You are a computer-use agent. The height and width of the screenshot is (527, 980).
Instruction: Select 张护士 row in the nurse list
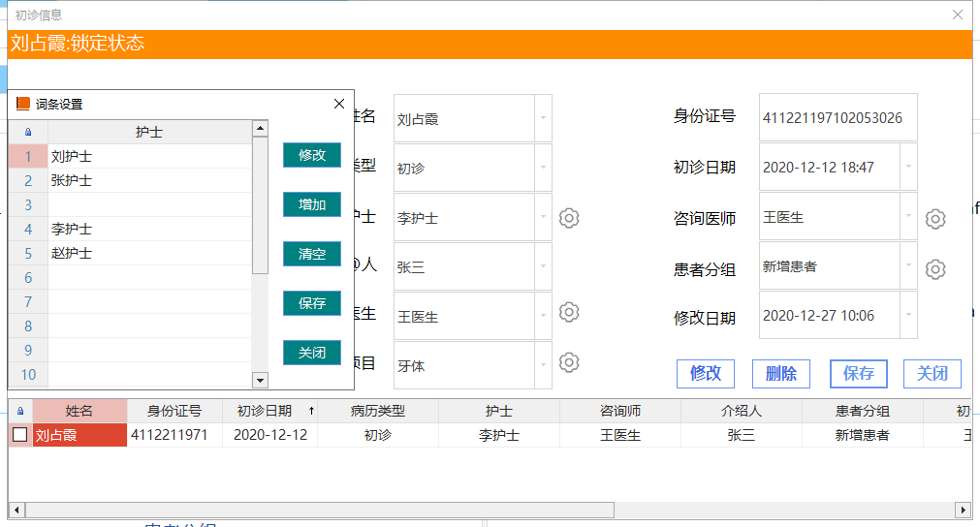149,180
